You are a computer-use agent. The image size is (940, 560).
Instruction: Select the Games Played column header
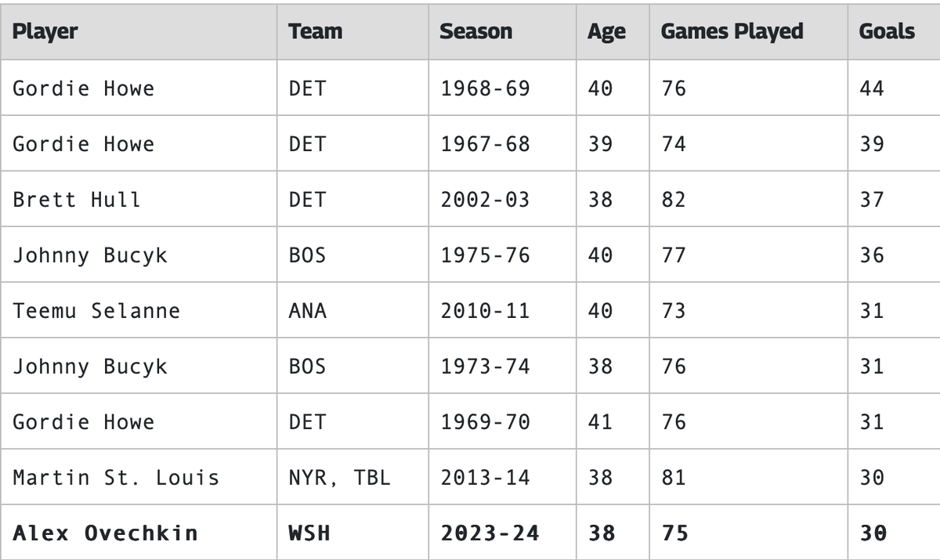tap(732, 31)
